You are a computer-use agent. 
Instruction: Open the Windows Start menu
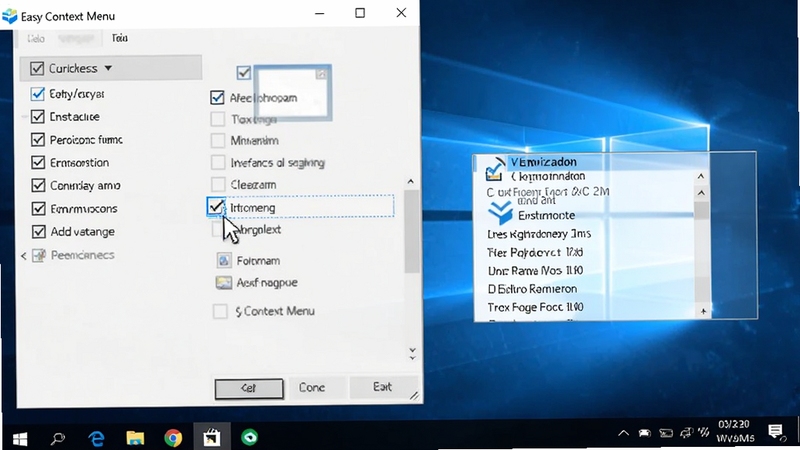tap(20, 438)
